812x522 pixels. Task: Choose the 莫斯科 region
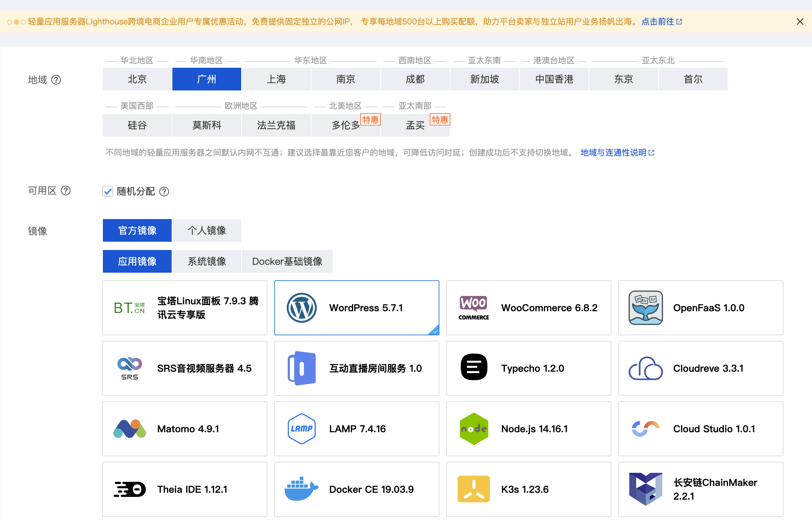coord(207,125)
